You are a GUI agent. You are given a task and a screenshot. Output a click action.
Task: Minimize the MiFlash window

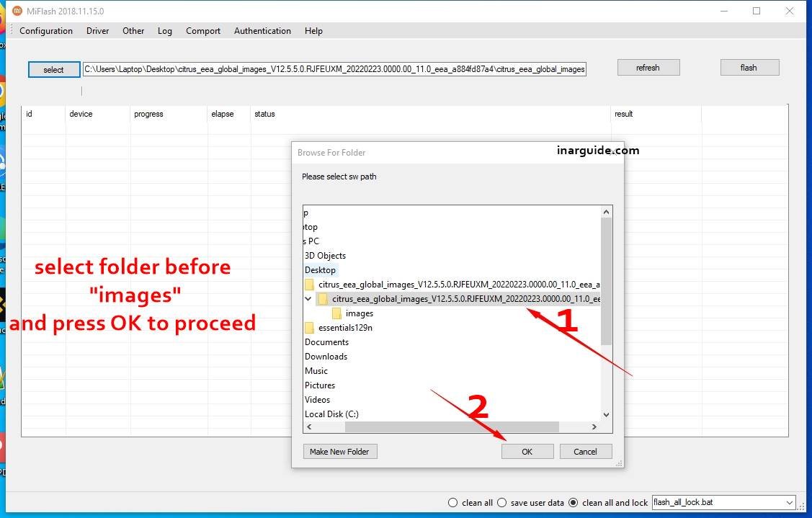(x=724, y=11)
